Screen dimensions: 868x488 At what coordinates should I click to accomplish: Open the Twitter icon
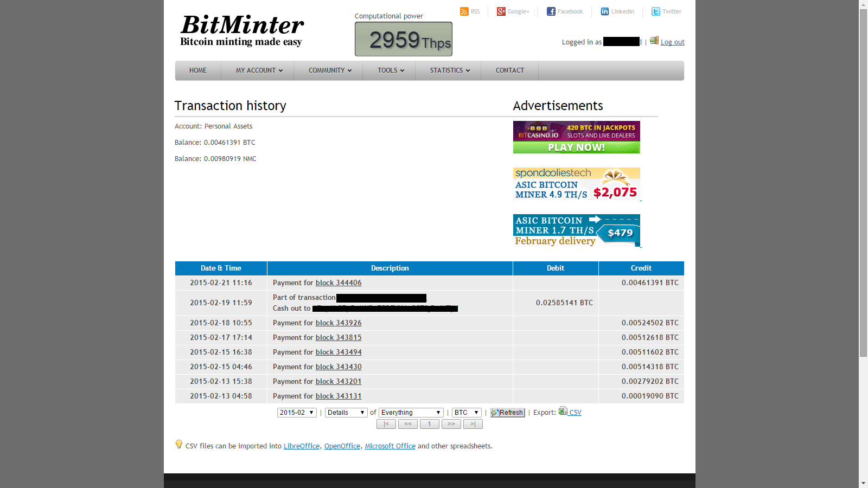(x=655, y=11)
